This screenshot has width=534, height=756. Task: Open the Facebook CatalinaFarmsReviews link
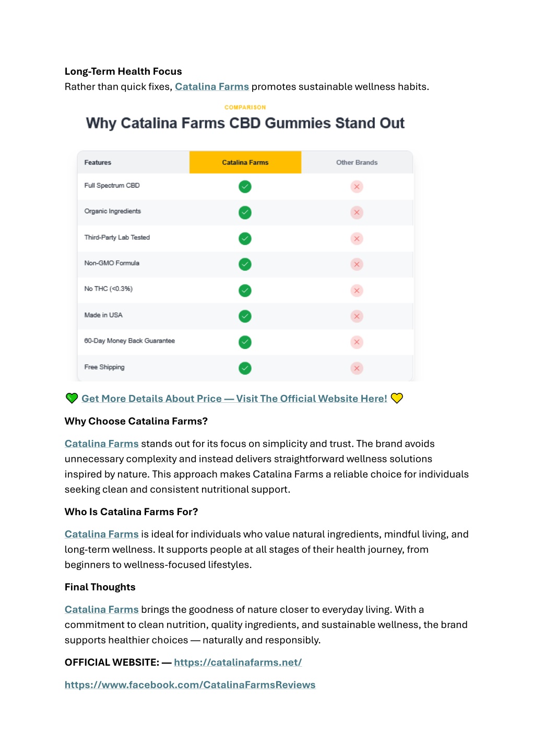190,685
